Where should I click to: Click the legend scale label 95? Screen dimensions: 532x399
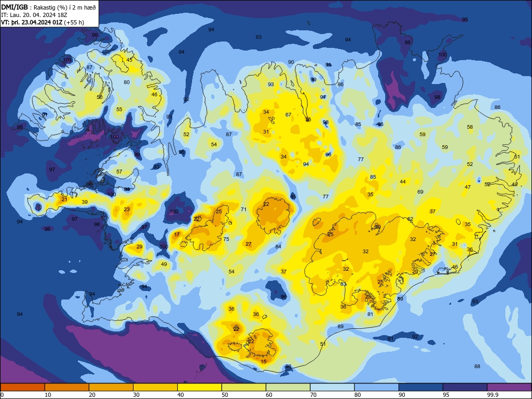[x=446, y=395]
